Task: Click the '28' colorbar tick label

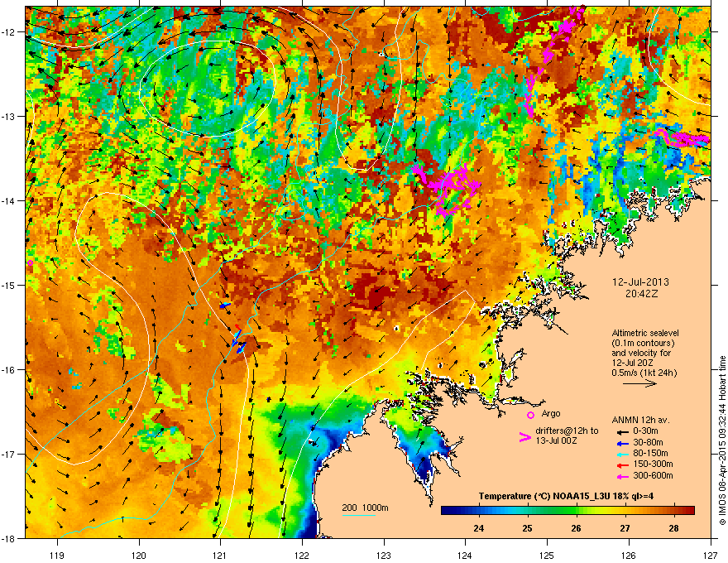Action: 673,528
